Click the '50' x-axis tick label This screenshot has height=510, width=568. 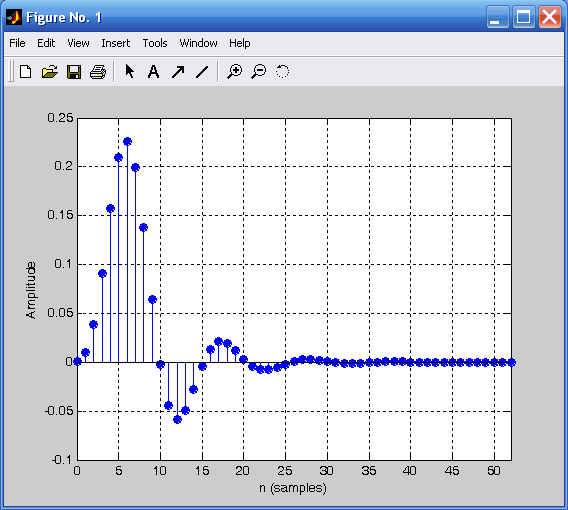494,471
